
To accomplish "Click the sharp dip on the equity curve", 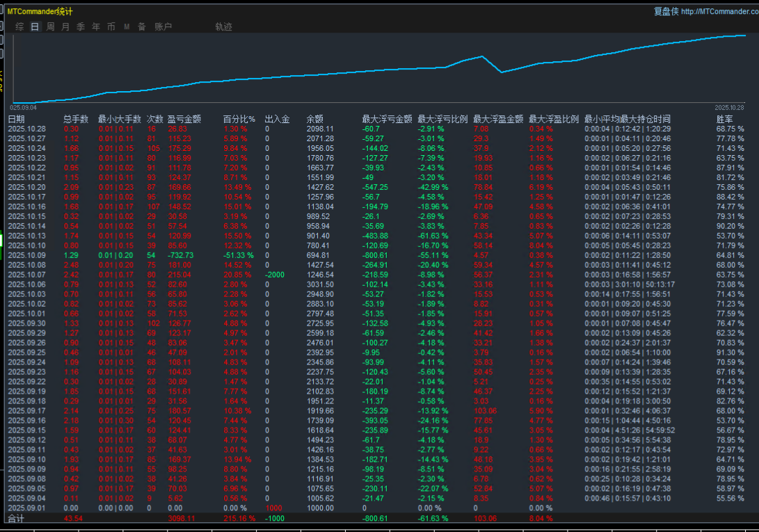I will coord(501,72).
